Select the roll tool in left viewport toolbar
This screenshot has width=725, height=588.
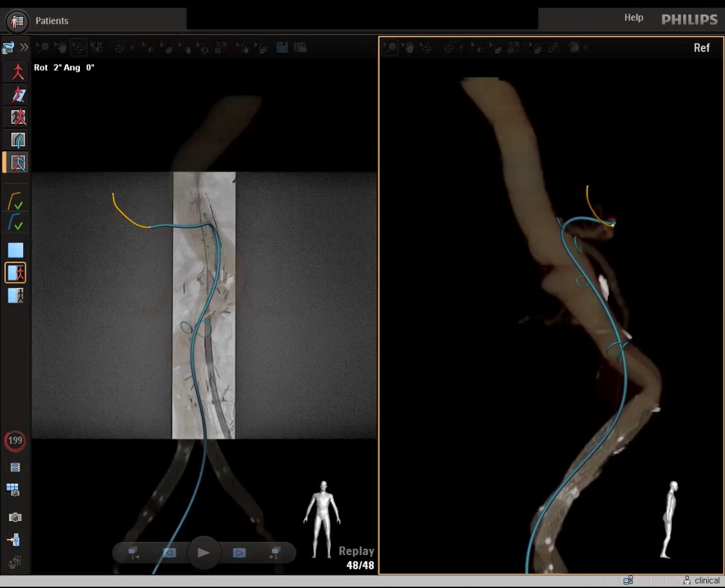(97, 47)
